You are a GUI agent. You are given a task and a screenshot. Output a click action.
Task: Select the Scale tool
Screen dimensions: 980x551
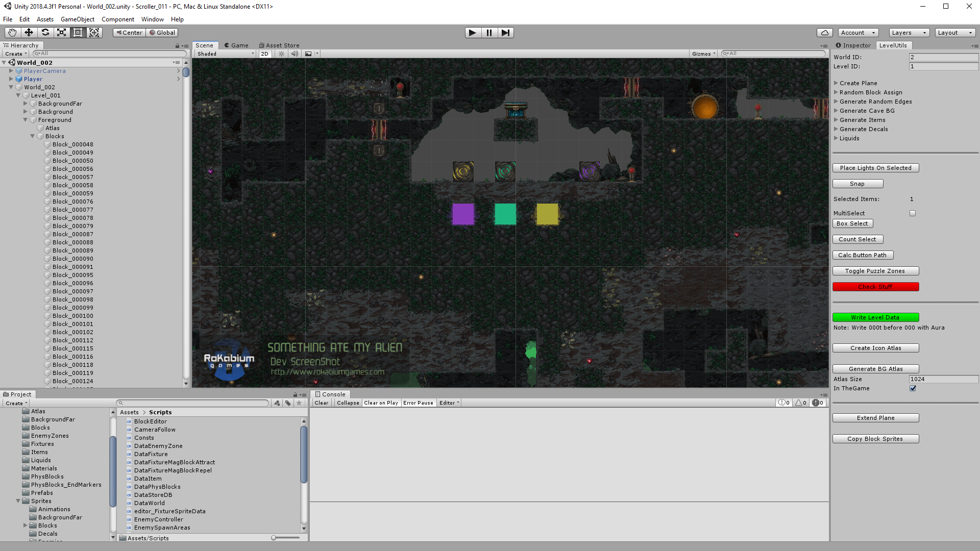pos(61,33)
